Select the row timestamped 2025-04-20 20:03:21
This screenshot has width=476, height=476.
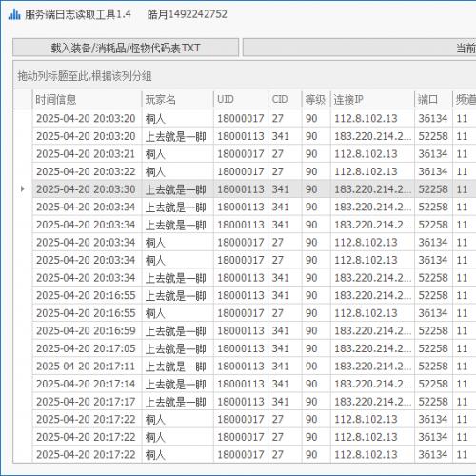click(x=254, y=154)
